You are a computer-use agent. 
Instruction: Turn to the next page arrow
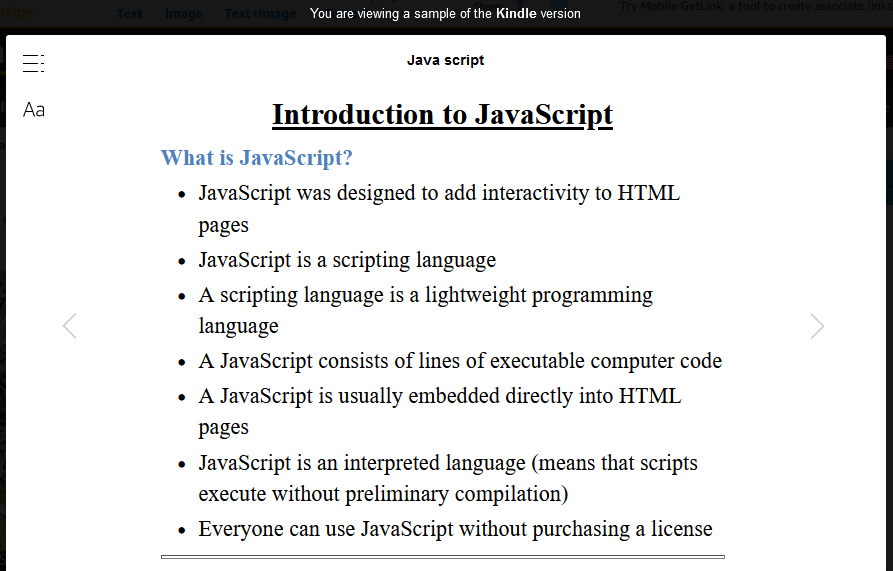click(x=817, y=326)
